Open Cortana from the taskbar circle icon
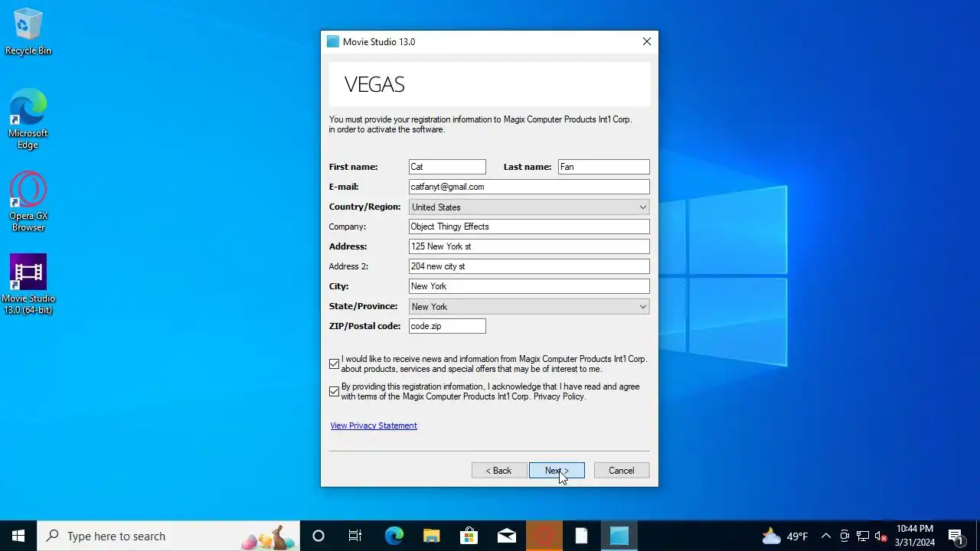This screenshot has width=980, height=551. [x=318, y=536]
